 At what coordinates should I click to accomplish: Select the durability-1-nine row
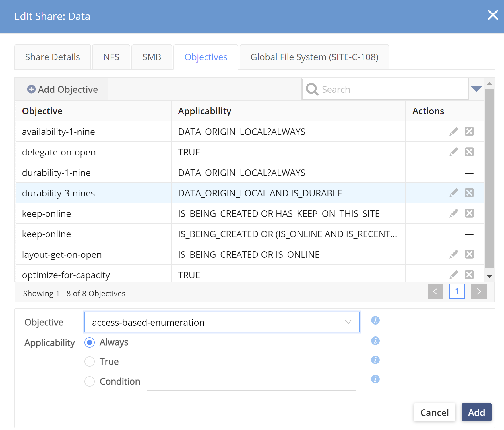249,173
